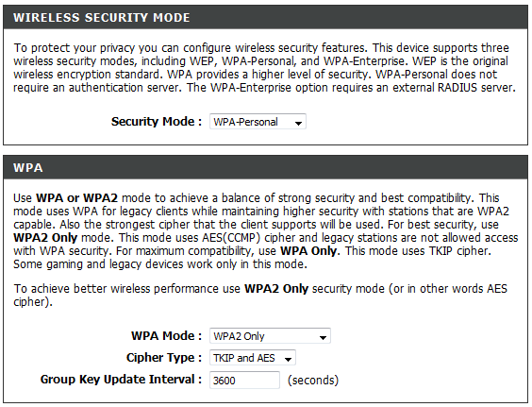Image resolution: width=532 pixels, height=407 pixels.
Task: Open the Security Mode dropdown showing WPA-Personal
Action: click(258, 122)
